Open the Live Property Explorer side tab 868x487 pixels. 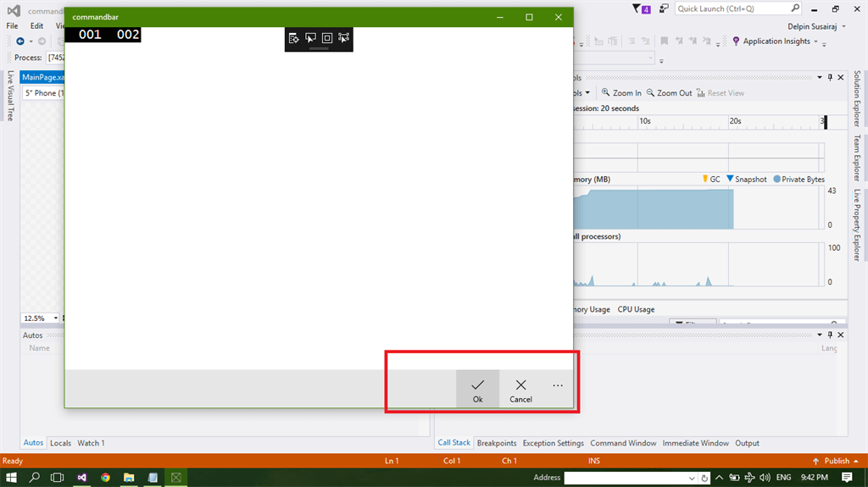pos(857,224)
